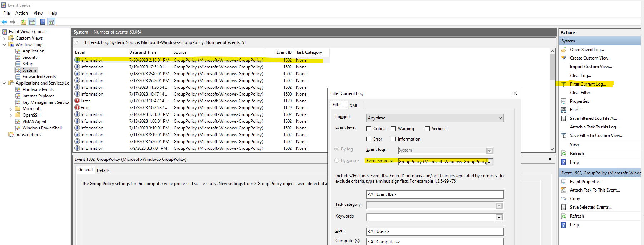
Task: Click the Up one level folder icon
Action: click(x=24, y=22)
